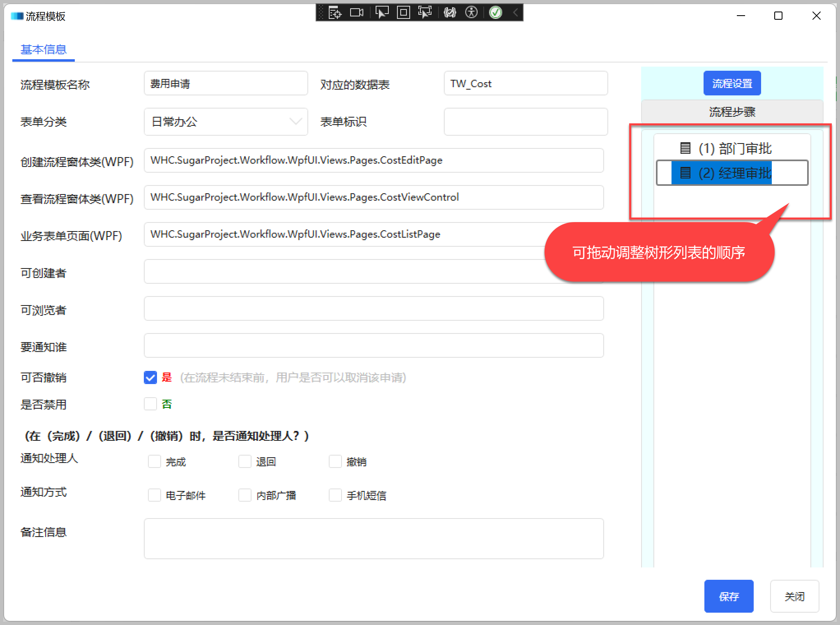Click the hot reload binding icon
The image size is (840, 625).
[x=450, y=13]
